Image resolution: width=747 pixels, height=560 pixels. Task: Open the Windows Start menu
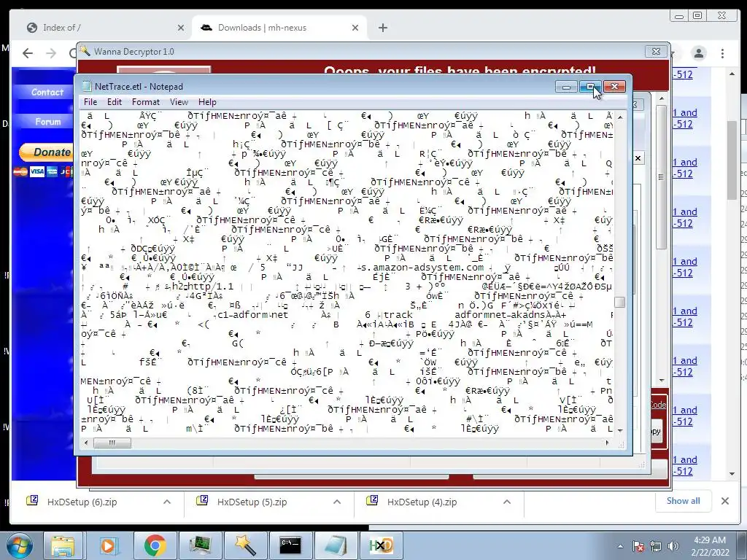click(x=19, y=545)
